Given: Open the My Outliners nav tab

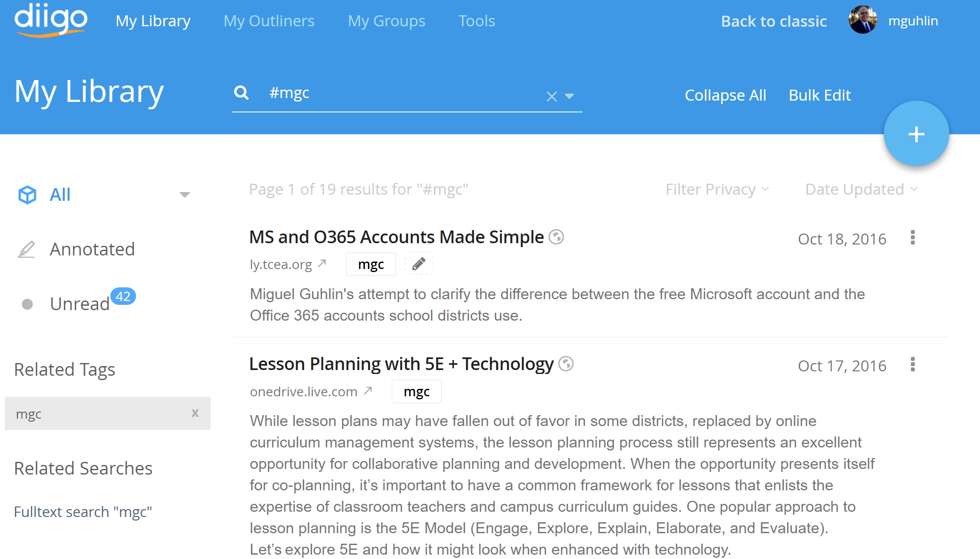Looking at the screenshot, I should coord(269,21).
